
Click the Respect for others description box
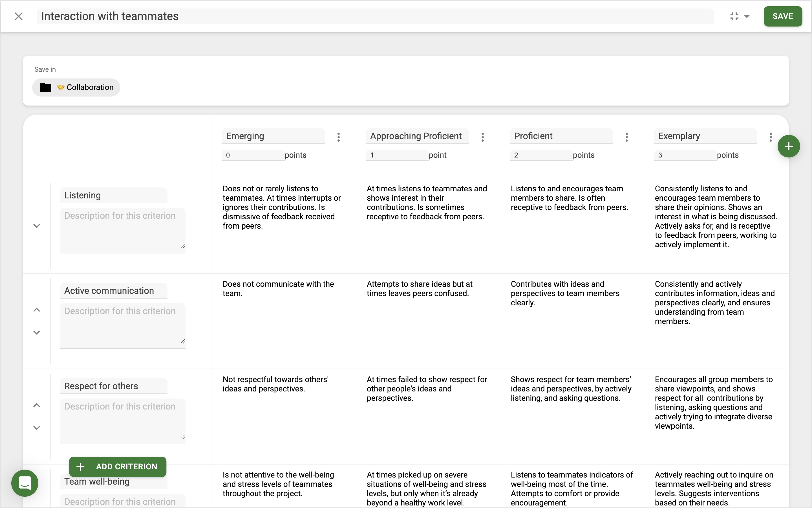click(122, 421)
